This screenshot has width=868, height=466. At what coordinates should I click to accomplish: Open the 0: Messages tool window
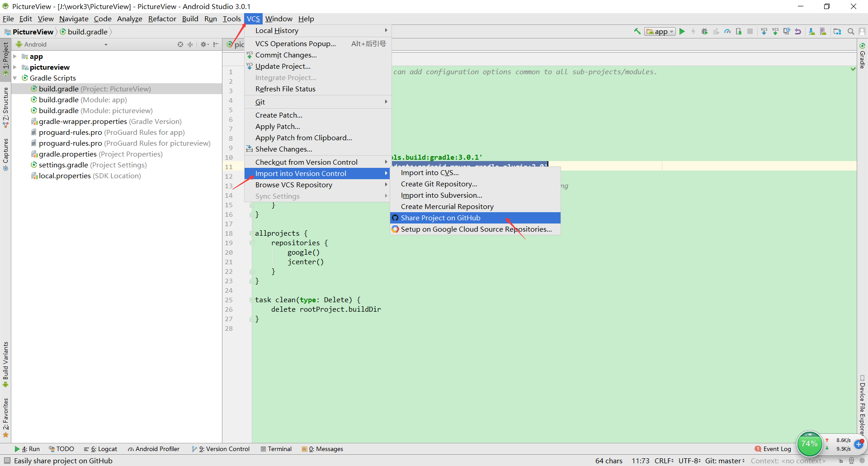tap(323, 449)
